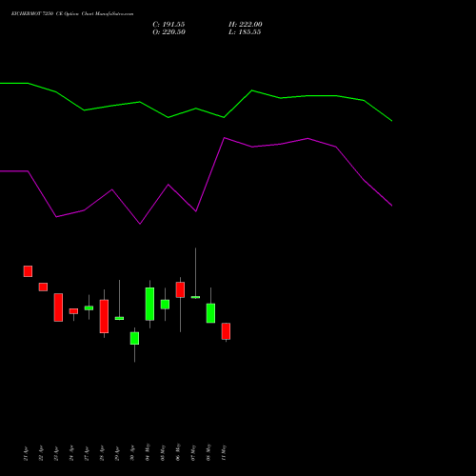
Task: Click the small green candle for 27 Apr
Action: click(89, 307)
